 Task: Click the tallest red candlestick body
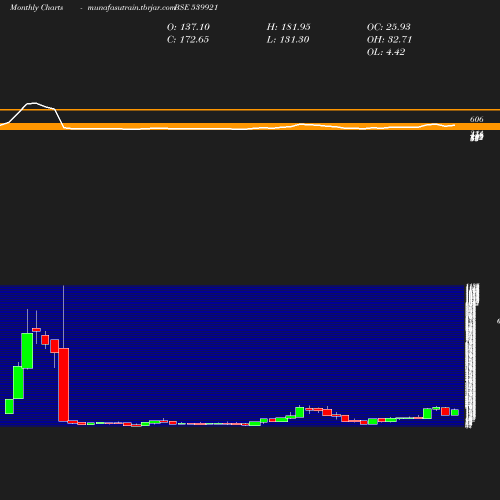(64, 385)
